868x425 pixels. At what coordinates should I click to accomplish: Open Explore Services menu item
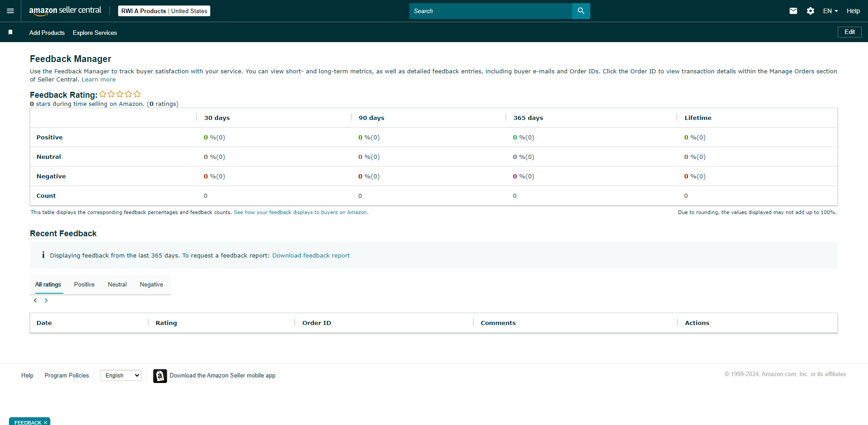95,33
